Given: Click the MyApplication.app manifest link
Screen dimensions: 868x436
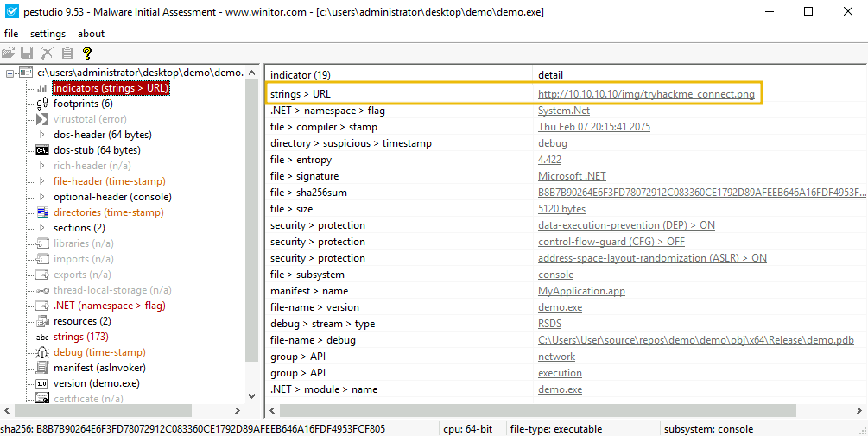Looking at the screenshot, I should (581, 291).
